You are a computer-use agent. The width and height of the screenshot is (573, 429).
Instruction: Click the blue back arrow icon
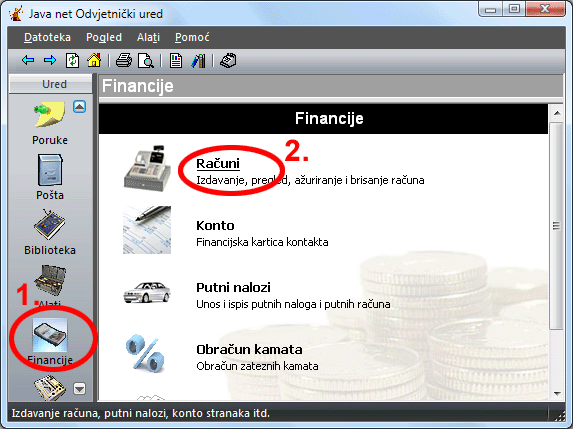[28, 60]
